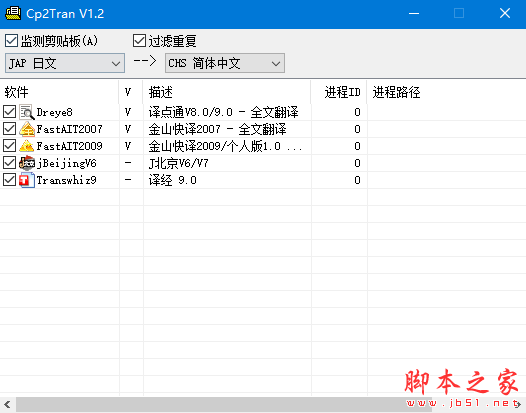Viewport: 526px width, 413px height.
Task: Open the CHS 简体中文 target language dropdown
Action: point(225,63)
